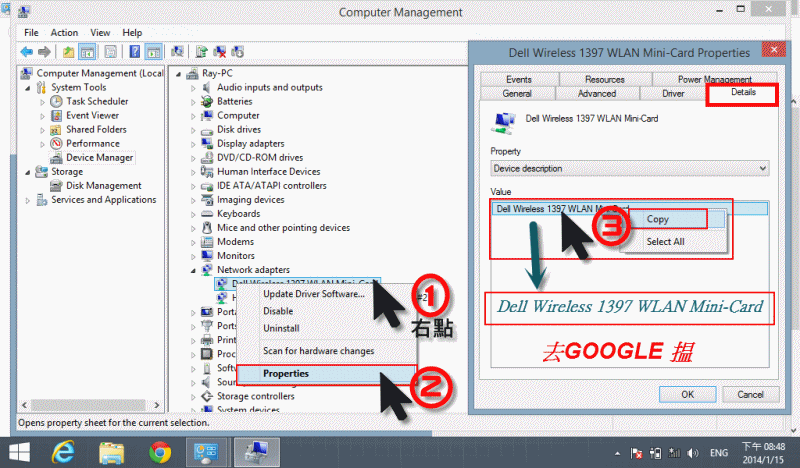Switch to the General tab
Screen dimensions: 800x468
[x=517, y=93]
